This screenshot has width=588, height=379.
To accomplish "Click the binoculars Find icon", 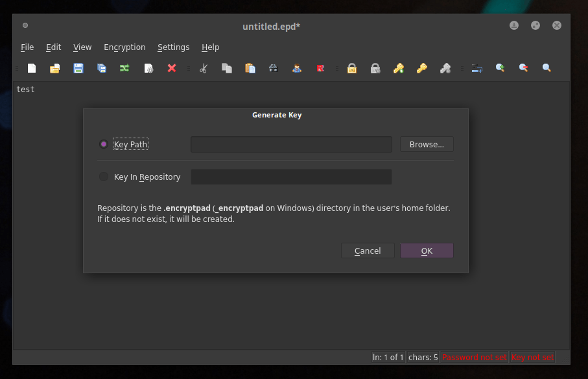I will coord(274,68).
